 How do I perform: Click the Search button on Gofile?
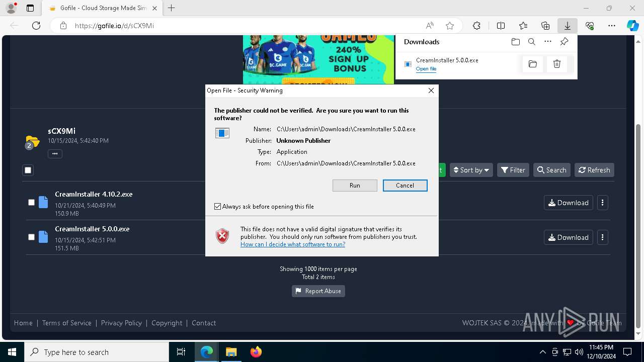coord(552,170)
